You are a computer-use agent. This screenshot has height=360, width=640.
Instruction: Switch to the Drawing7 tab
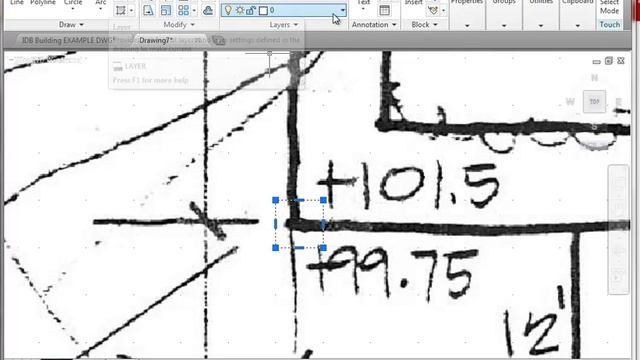[156, 40]
